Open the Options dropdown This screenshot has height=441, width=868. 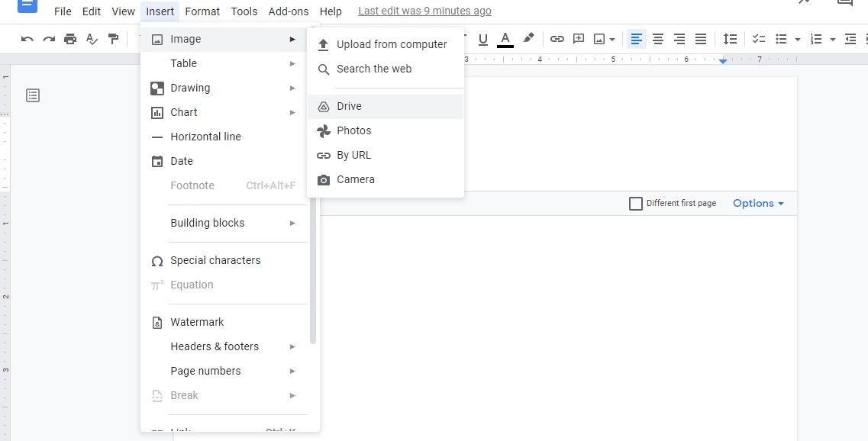pyautogui.click(x=757, y=203)
